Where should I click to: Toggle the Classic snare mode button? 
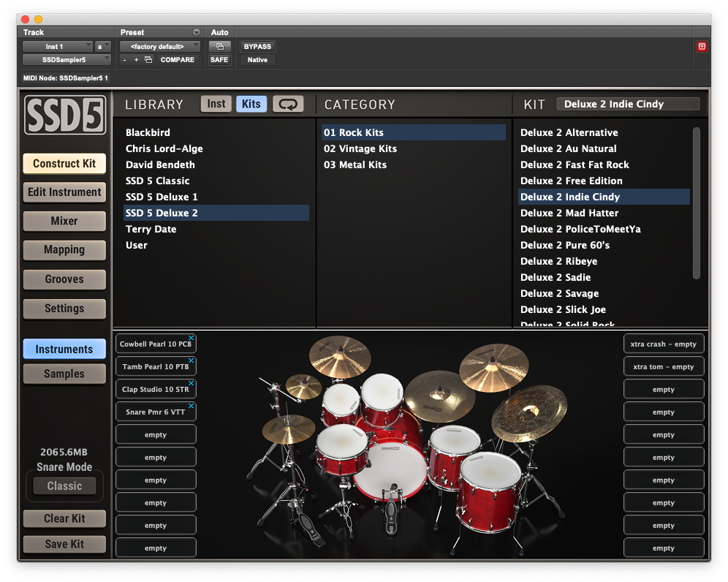64,485
